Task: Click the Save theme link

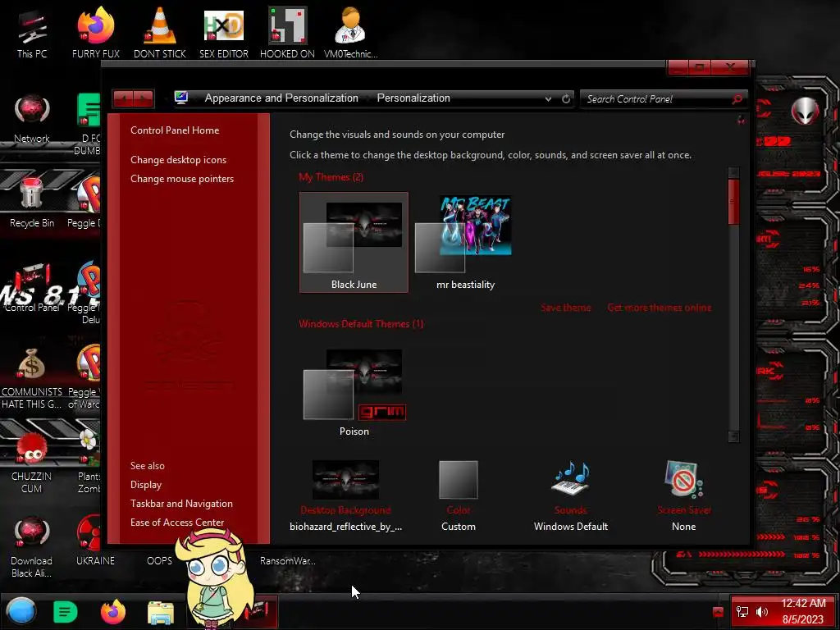Action: pyautogui.click(x=566, y=308)
